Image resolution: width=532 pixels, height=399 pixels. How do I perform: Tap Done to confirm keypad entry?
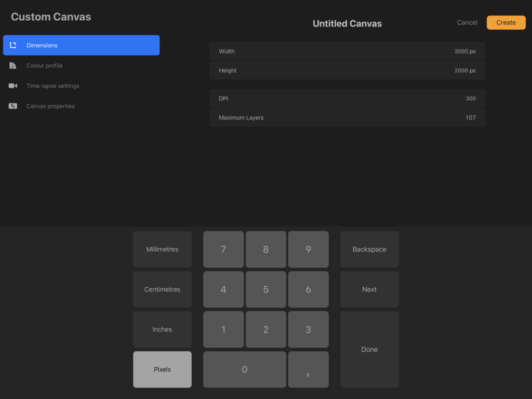[369, 349]
